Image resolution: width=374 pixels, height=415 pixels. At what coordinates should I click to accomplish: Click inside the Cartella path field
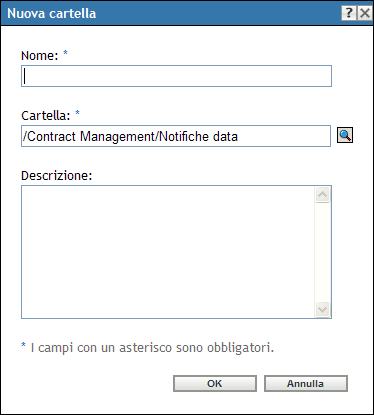[x=176, y=136]
